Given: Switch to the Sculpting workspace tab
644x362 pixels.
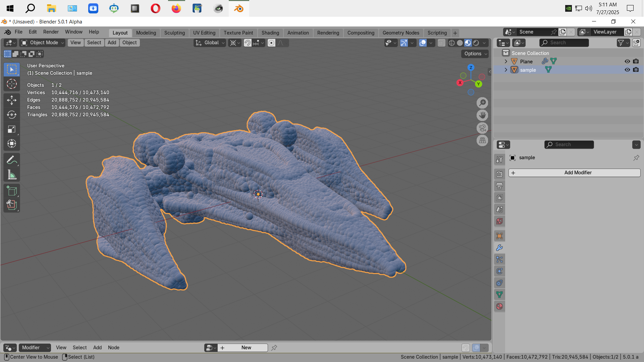Looking at the screenshot, I should pyautogui.click(x=174, y=33).
